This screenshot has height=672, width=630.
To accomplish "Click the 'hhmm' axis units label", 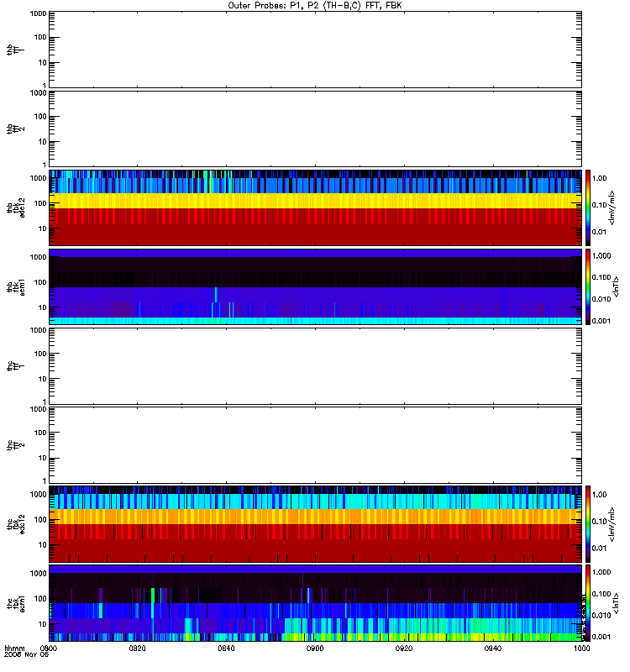I will click(14, 648).
